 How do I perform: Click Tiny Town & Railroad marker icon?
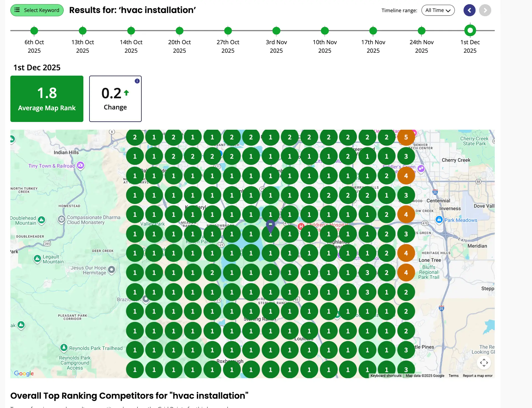pos(80,165)
